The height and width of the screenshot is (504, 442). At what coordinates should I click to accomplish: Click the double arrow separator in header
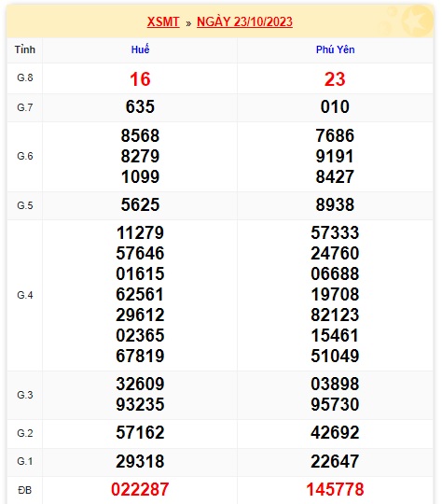188,23
